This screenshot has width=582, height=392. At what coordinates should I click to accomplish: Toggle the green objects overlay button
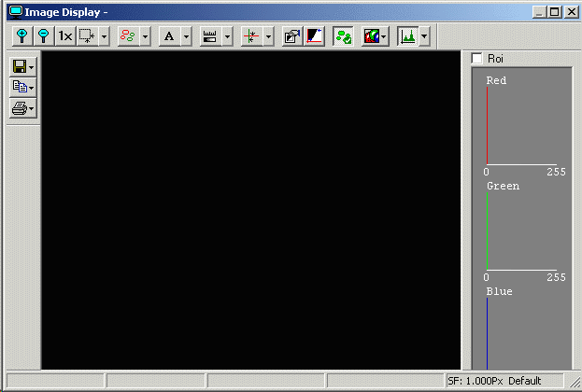343,36
